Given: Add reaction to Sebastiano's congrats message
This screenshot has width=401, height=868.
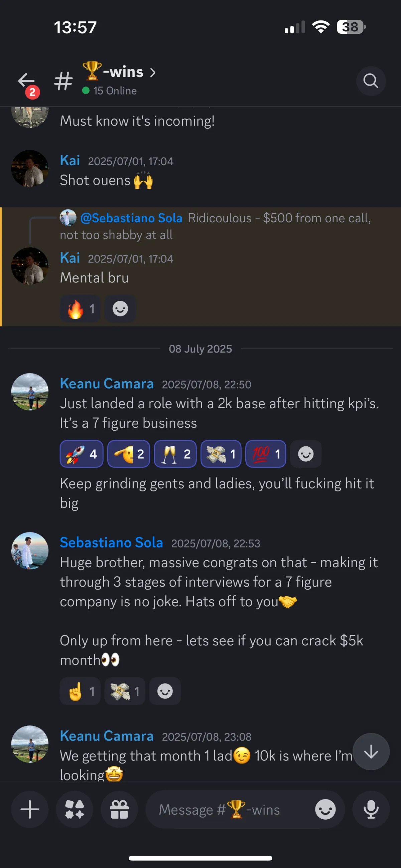Looking at the screenshot, I should (x=165, y=692).
